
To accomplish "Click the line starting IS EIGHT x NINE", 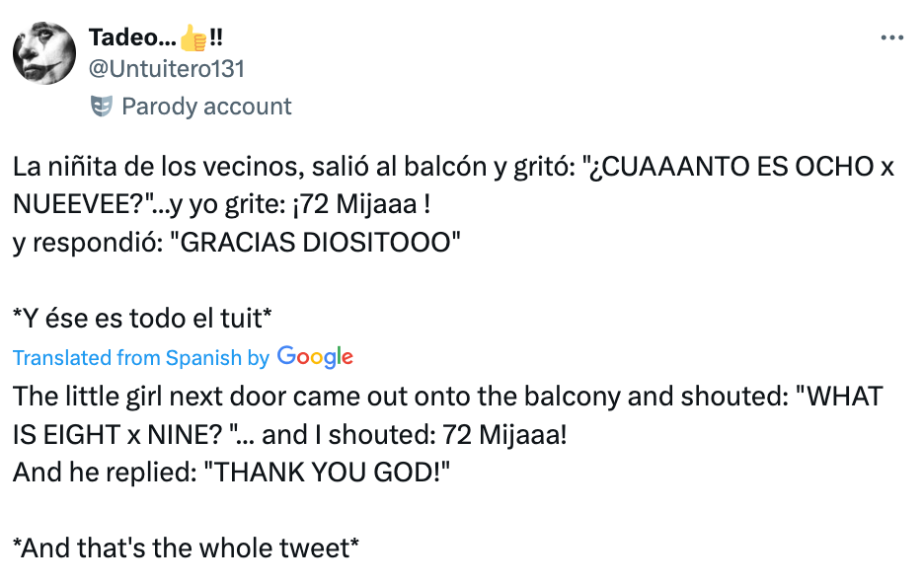I will coord(290,434).
